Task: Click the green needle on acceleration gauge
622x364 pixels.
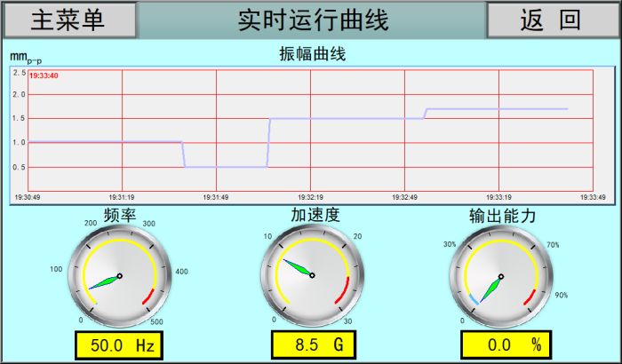Action: tap(297, 266)
